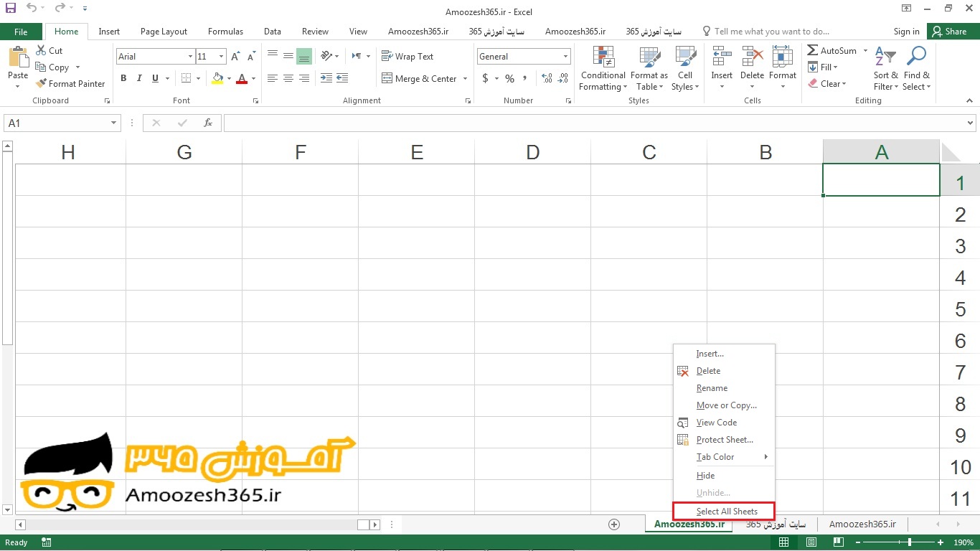Toggle Italic formatting
The width and height of the screenshot is (980, 551).
point(138,79)
